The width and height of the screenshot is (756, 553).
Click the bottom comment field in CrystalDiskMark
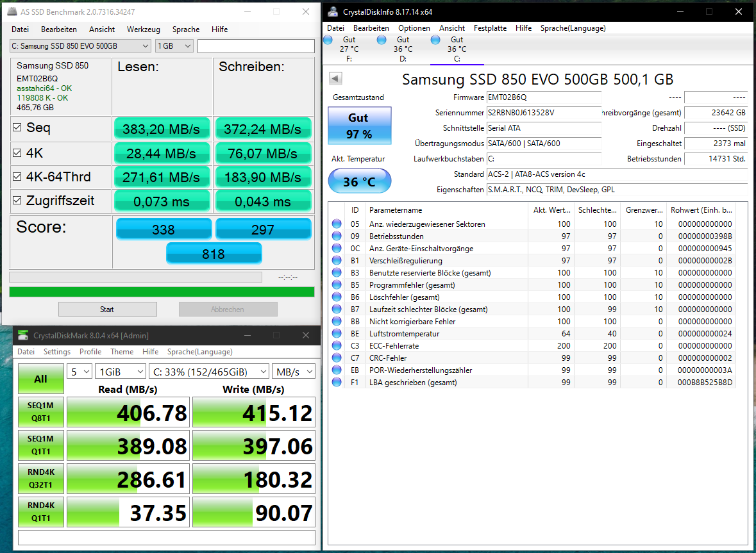click(167, 538)
